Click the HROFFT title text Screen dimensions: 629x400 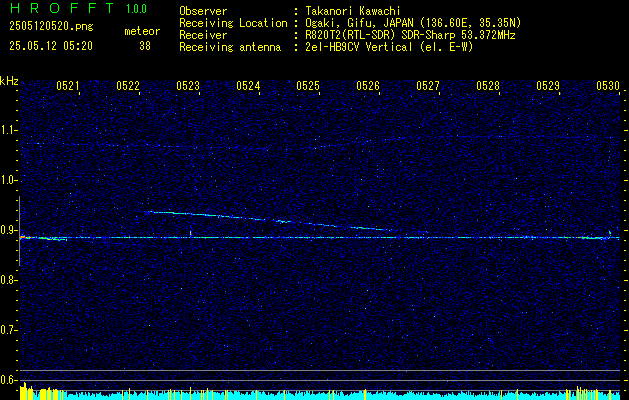pos(61,8)
